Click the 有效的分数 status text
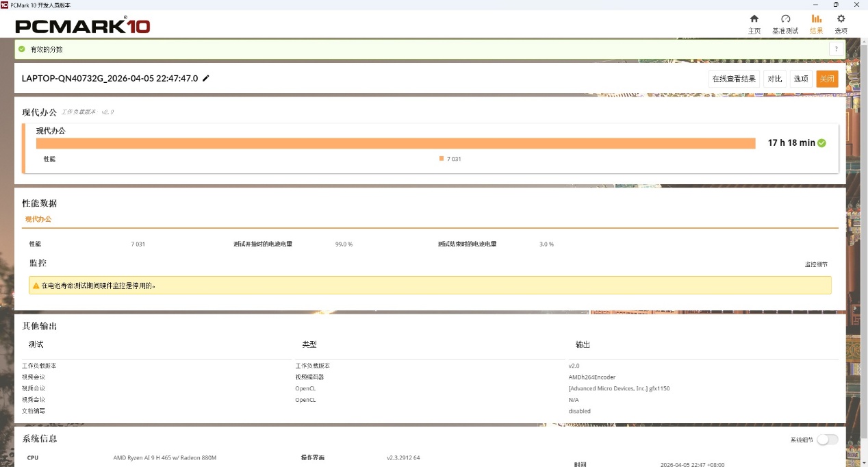868x467 pixels. tap(47, 49)
